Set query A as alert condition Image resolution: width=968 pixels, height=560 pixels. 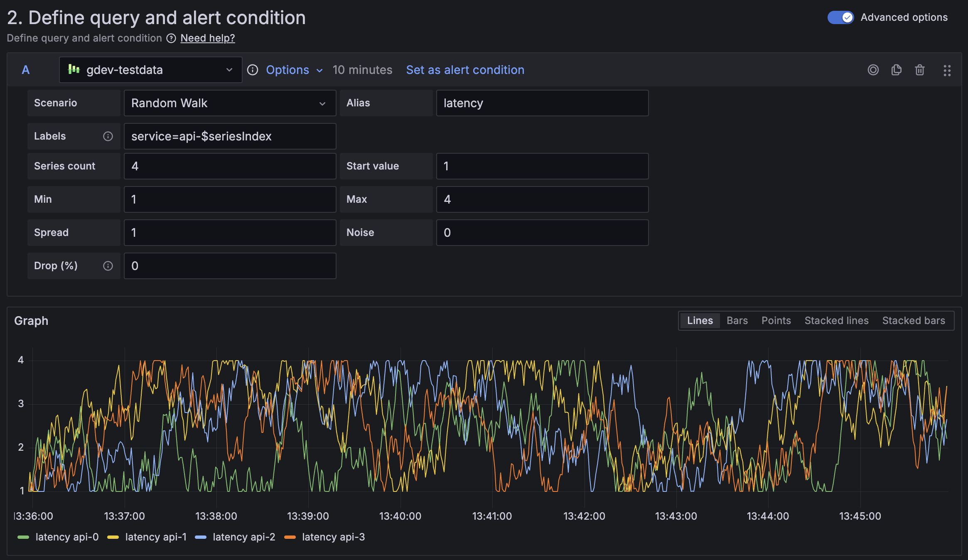pyautogui.click(x=465, y=69)
